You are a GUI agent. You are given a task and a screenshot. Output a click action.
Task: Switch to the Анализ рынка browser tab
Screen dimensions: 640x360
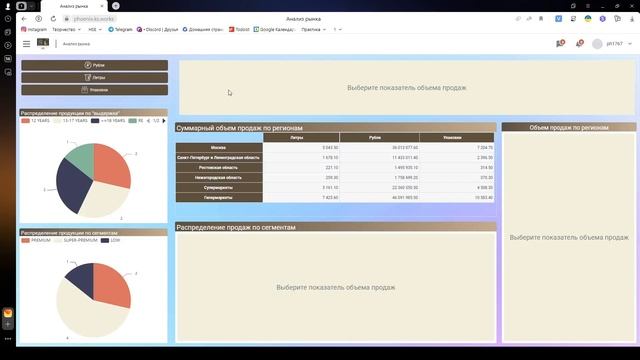pos(74,6)
